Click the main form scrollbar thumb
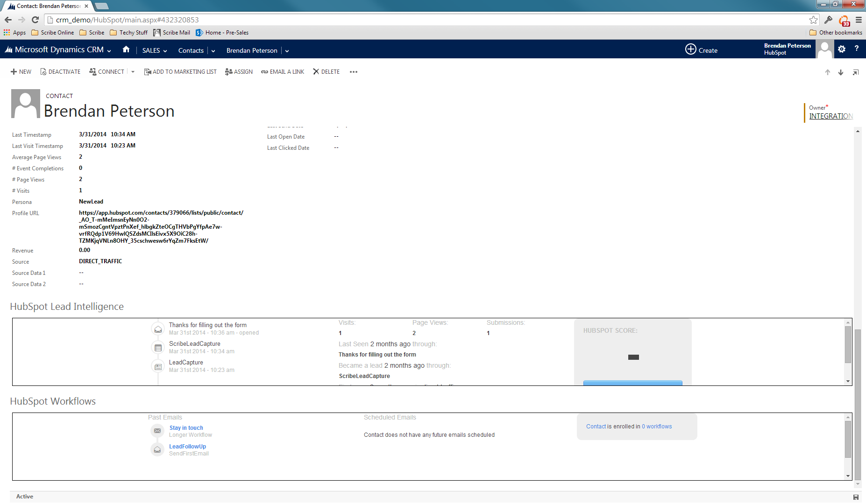Screen dimensions: 866x504 tap(858, 405)
